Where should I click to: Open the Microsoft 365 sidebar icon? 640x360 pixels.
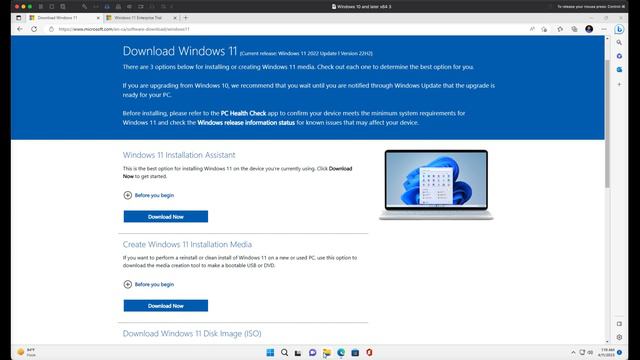coord(619,56)
